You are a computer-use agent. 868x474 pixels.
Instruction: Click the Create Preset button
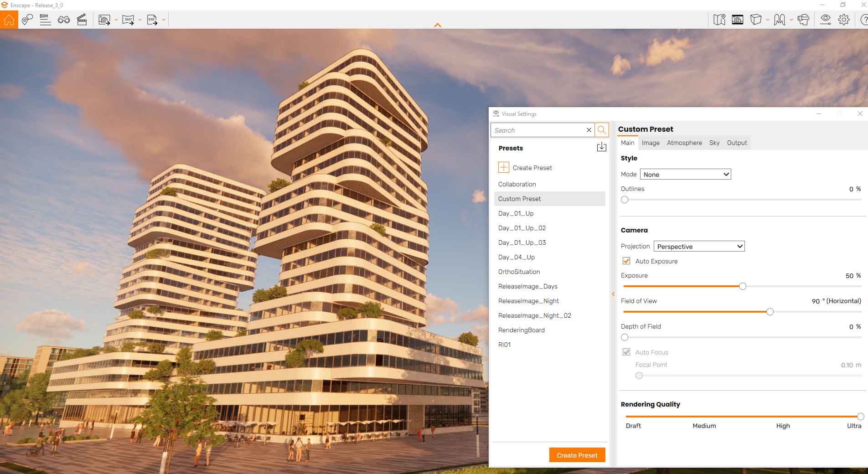point(577,455)
